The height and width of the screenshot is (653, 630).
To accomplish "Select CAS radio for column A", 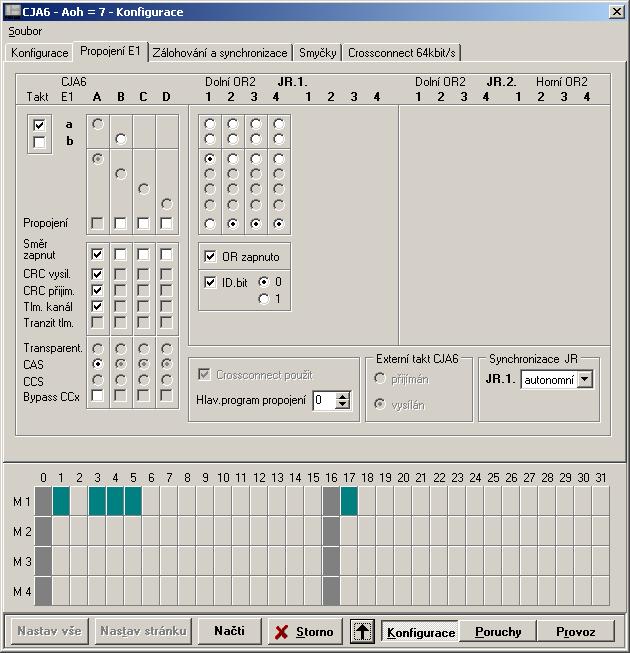I will coord(97,364).
